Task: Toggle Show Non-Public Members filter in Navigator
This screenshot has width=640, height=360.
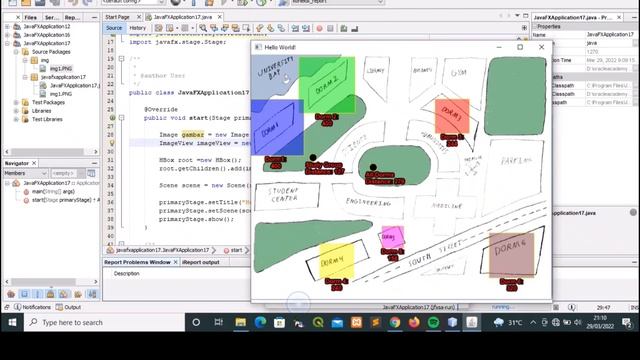Action: coord(51,294)
